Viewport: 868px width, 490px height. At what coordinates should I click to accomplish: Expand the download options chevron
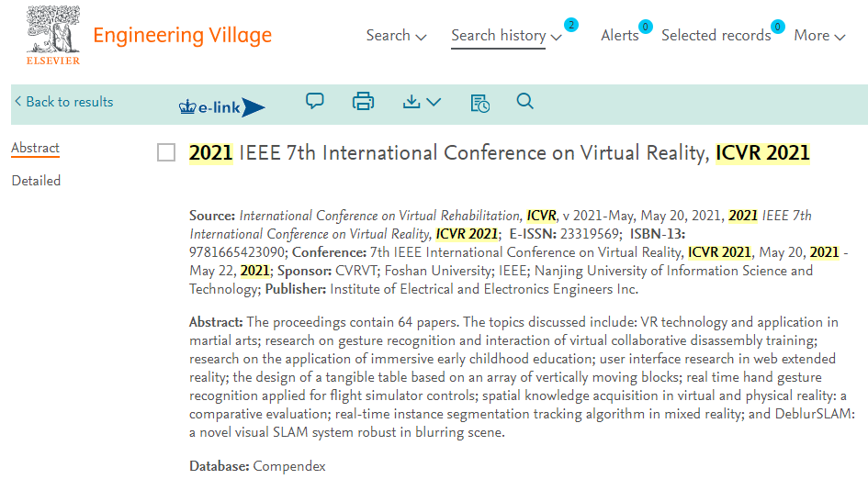pyautogui.click(x=434, y=102)
